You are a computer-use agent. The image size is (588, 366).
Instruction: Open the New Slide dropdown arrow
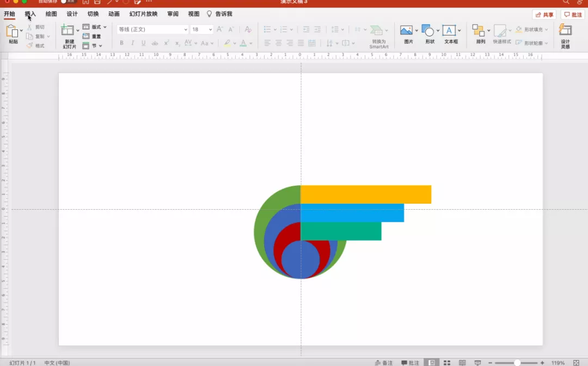point(78,30)
